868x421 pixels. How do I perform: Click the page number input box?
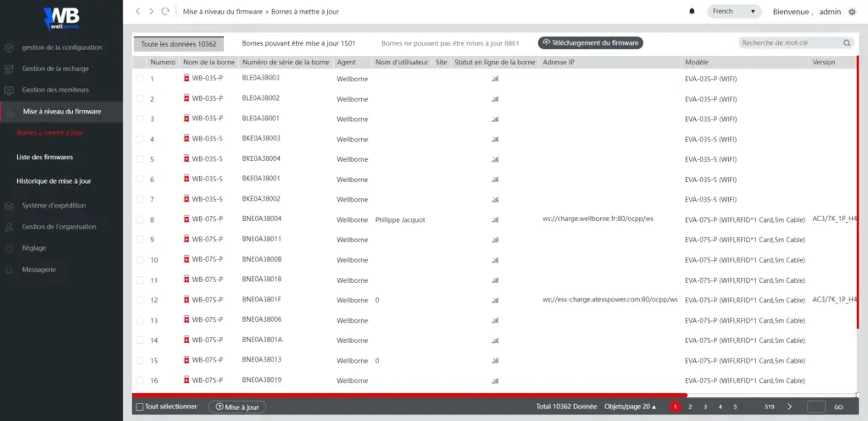[x=816, y=407]
